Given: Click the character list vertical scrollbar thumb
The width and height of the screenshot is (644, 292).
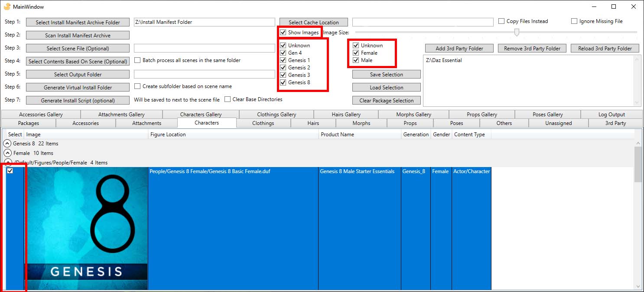Looking at the screenshot, I should [637, 164].
